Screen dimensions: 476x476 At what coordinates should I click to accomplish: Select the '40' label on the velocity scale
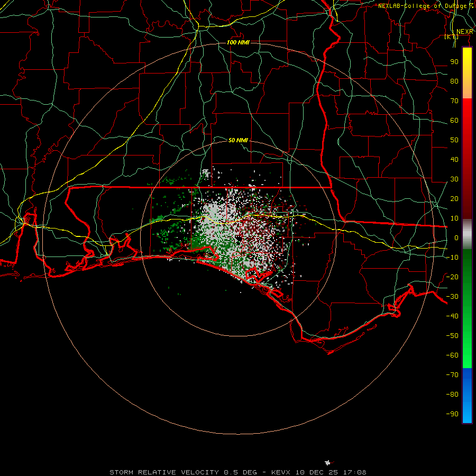(x=454, y=159)
